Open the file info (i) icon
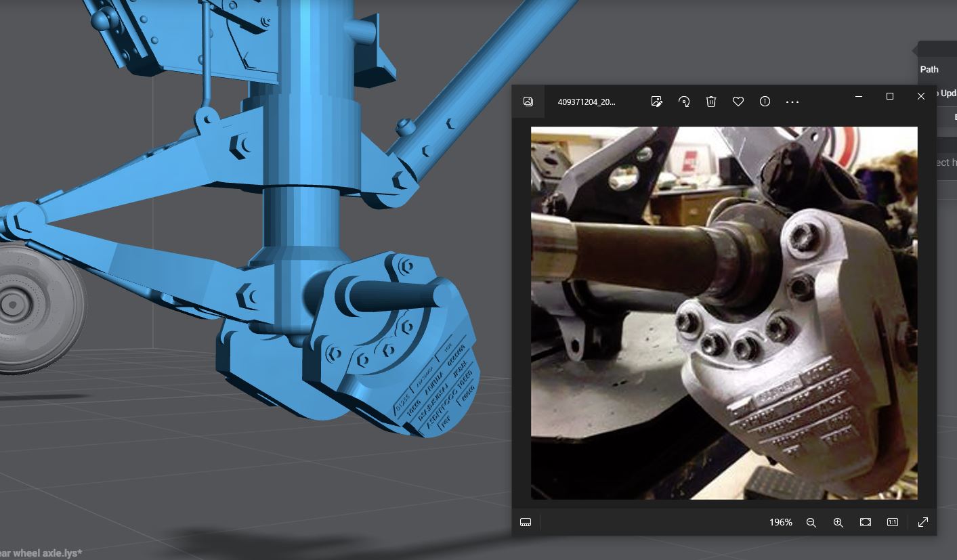Screen dimensions: 957x560 pos(765,102)
